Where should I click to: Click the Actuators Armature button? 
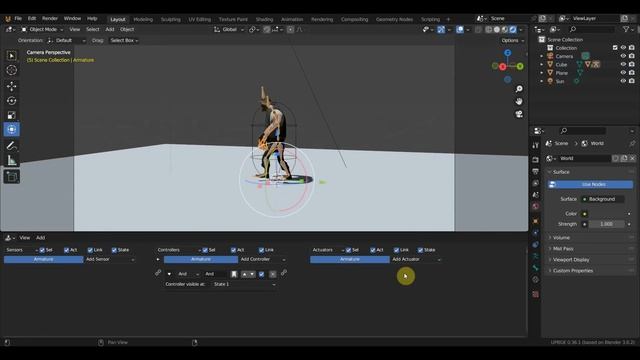349,260
